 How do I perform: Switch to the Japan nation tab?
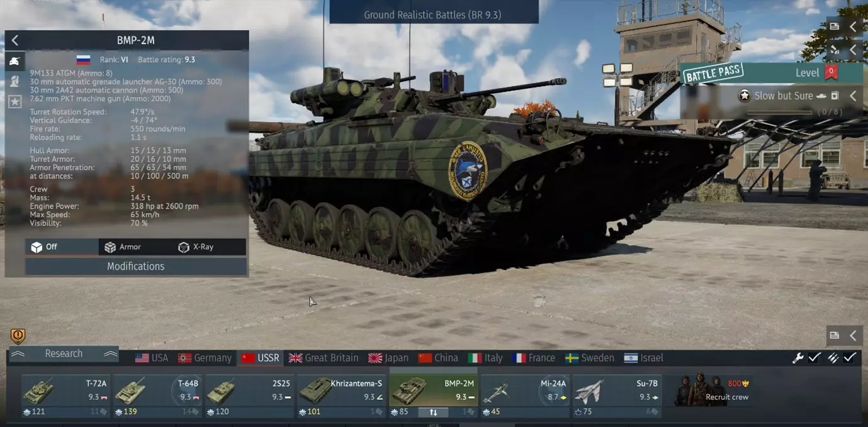388,358
